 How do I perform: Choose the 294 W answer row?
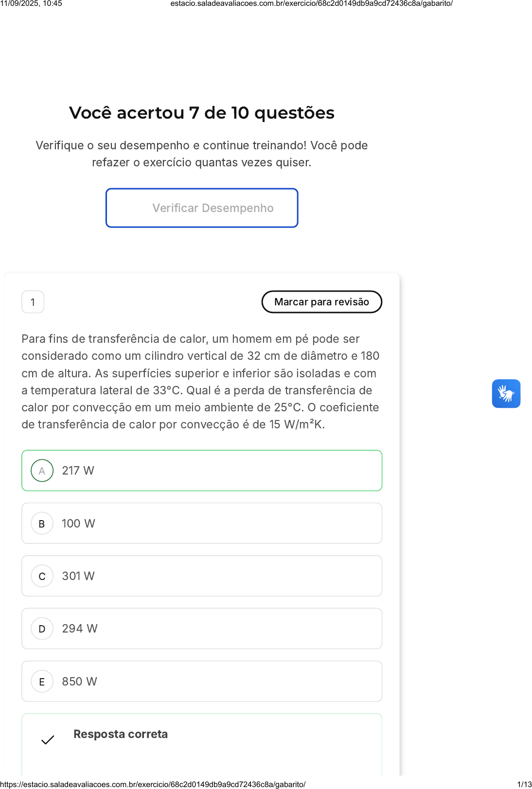(x=202, y=629)
